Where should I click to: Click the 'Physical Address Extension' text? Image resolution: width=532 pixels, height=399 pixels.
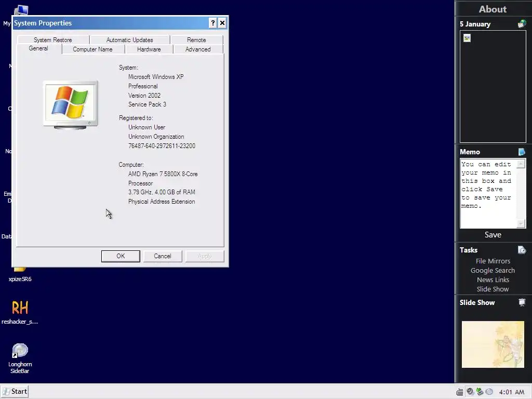162,202
